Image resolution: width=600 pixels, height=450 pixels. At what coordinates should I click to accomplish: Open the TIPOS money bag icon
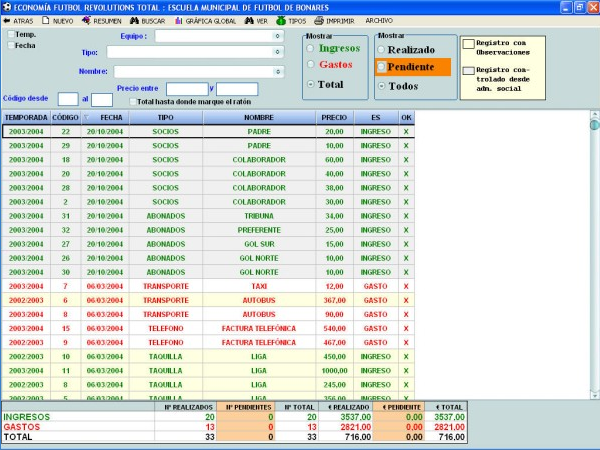pos(281,21)
